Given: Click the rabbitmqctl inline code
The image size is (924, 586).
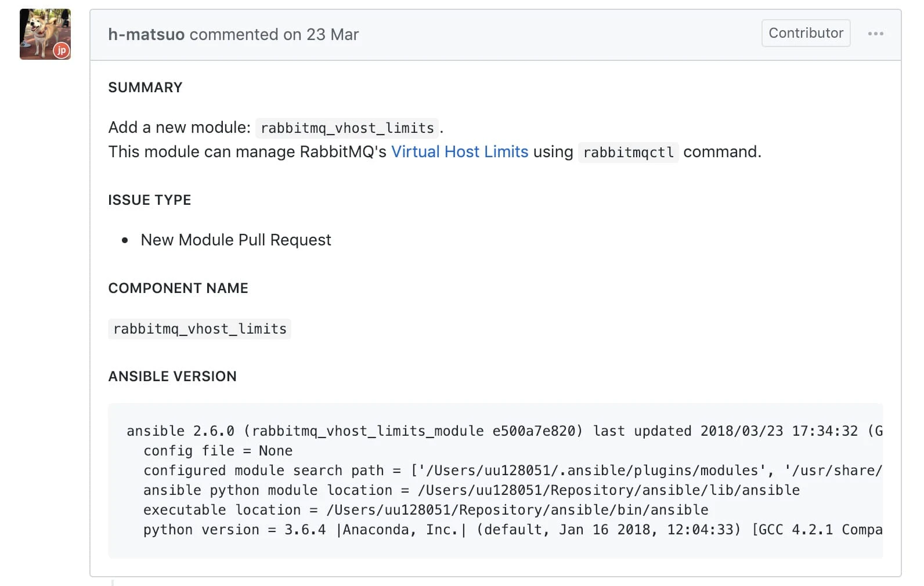Looking at the screenshot, I should point(628,152).
